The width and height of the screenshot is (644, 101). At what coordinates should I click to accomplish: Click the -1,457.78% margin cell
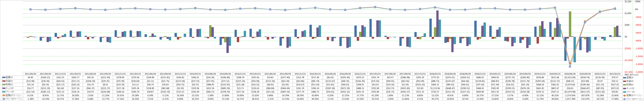coord(570,99)
